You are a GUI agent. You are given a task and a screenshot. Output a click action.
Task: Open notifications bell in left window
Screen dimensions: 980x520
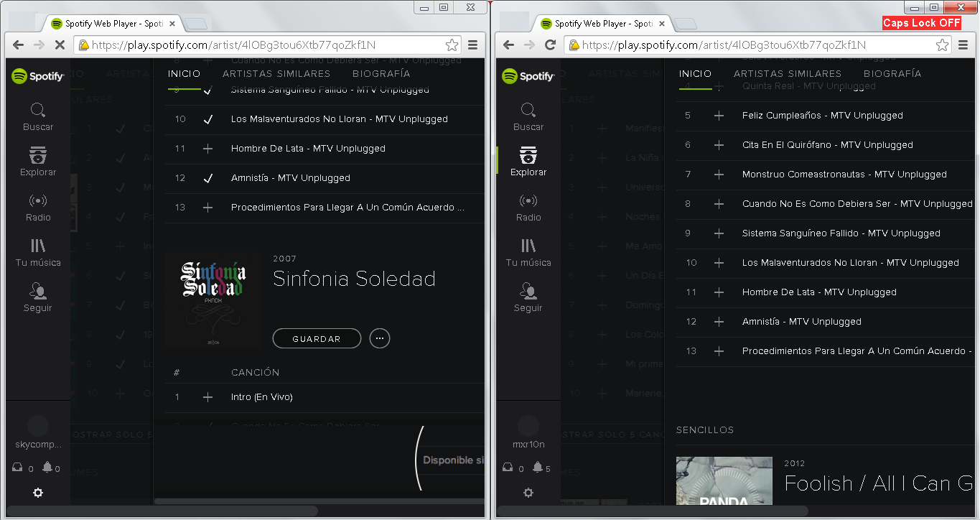point(47,468)
